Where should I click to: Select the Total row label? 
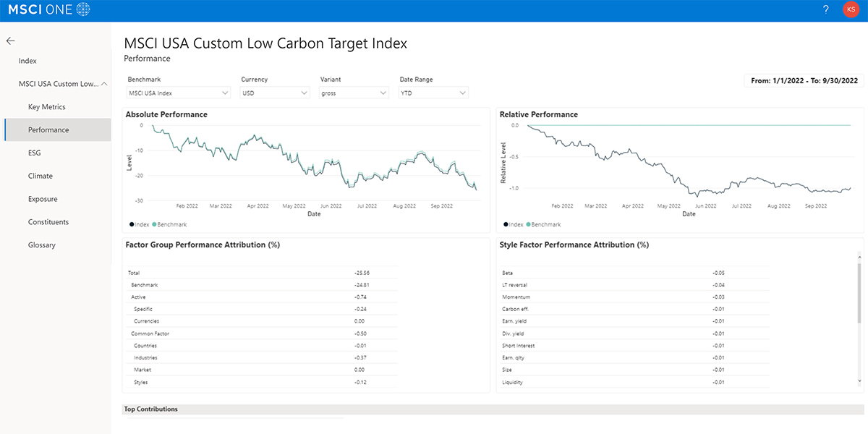[134, 273]
